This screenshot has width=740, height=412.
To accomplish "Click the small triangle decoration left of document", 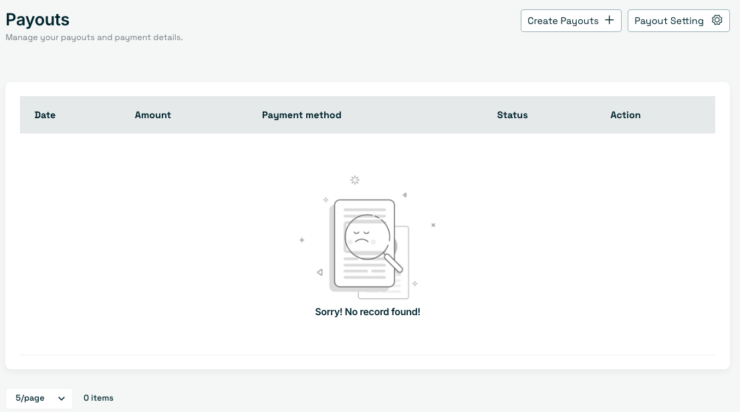I will pyautogui.click(x=320, y=272).
